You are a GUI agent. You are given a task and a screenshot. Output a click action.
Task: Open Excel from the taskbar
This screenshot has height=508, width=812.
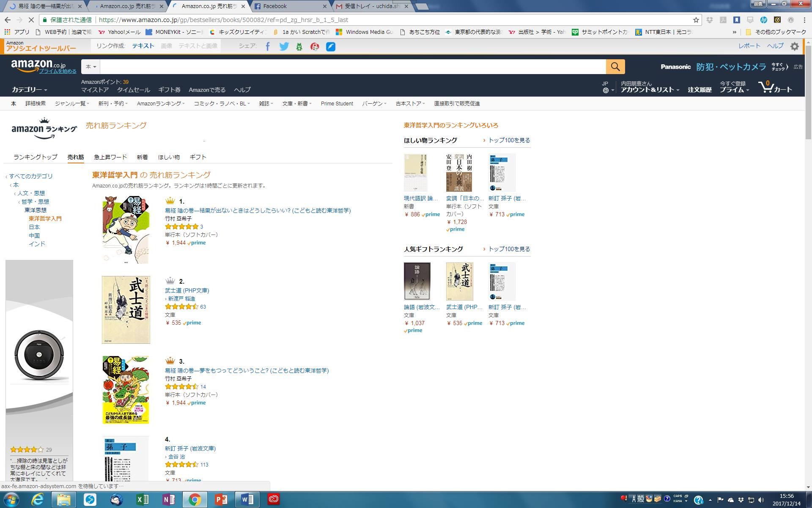[x=143, y=500]
